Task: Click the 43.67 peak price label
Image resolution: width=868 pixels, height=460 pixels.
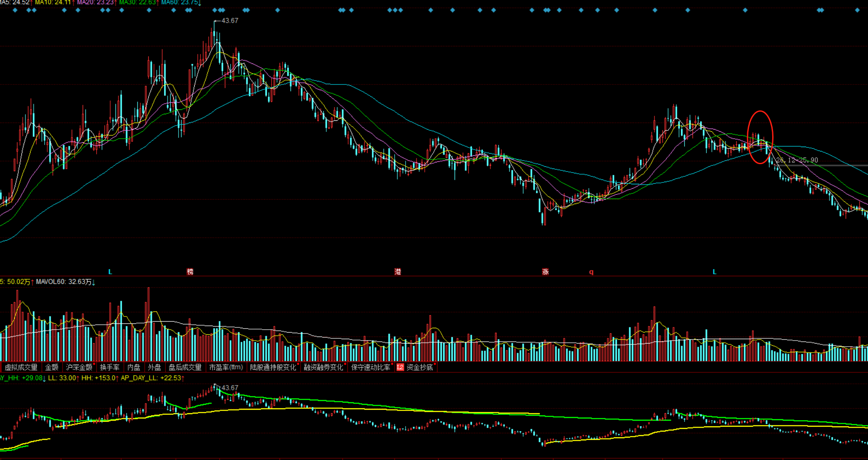Action: 230,21
